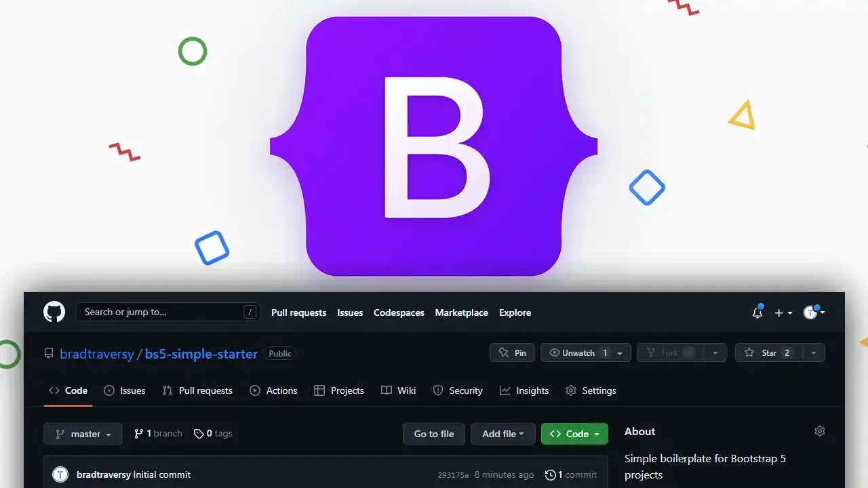
Task: Select the About description text
Action: (x=705, y=466)
